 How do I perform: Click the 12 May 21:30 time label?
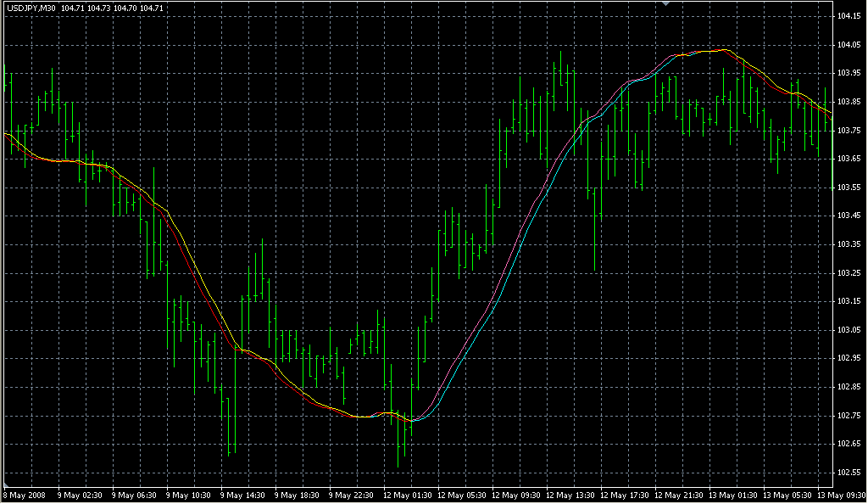coord(677,495)
